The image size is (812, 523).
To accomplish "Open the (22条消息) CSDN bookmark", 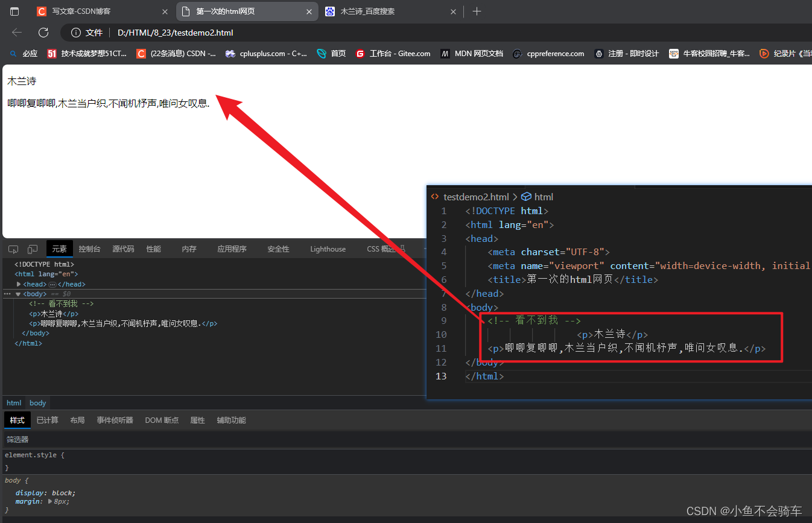I will [x=176, y=54].
